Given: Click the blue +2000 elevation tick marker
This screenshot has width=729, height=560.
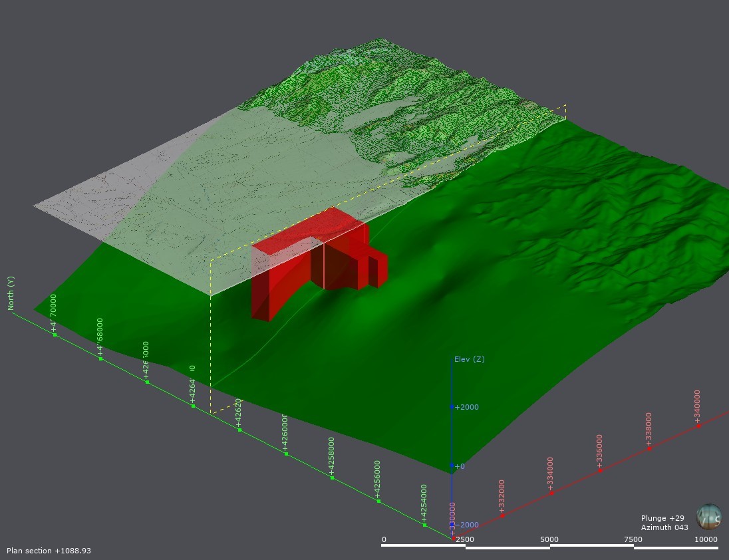Looking at the screenshot, I should pos(453,406).
